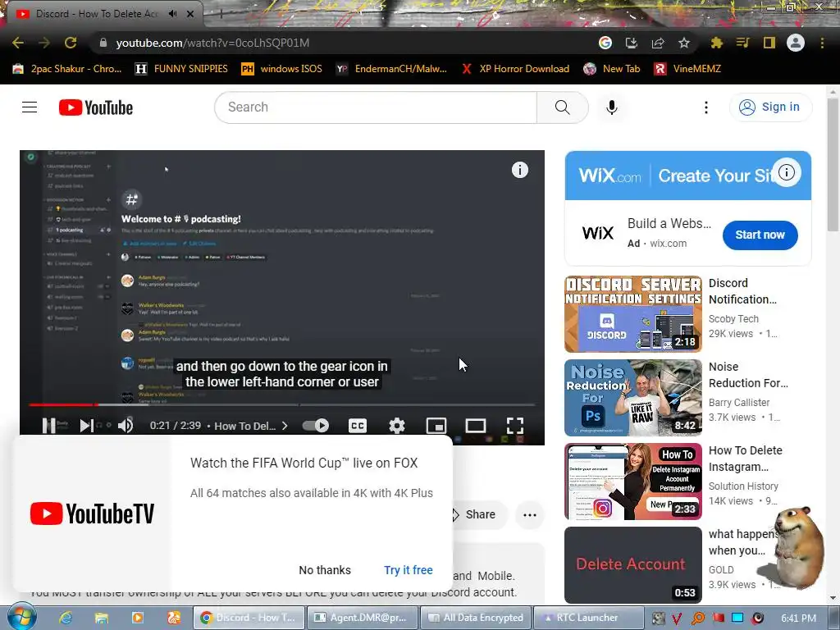Go to the YouTube home logo

96,107
